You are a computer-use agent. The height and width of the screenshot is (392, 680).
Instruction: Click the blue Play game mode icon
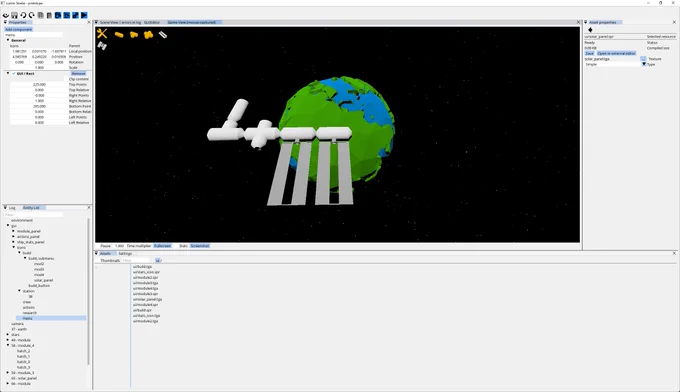84,15
